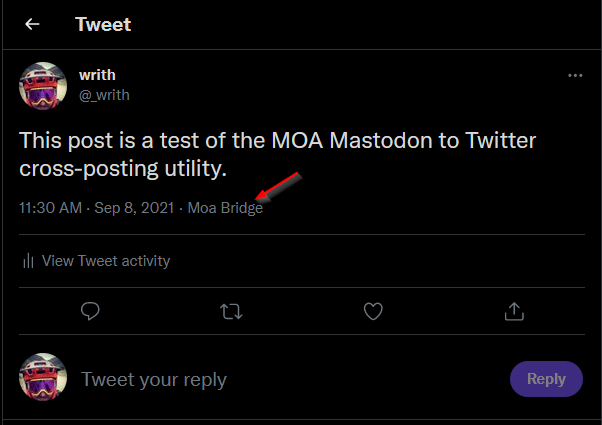Click the tweet's body text
This screenshot has width=602, height=425.
coord(280,155)
